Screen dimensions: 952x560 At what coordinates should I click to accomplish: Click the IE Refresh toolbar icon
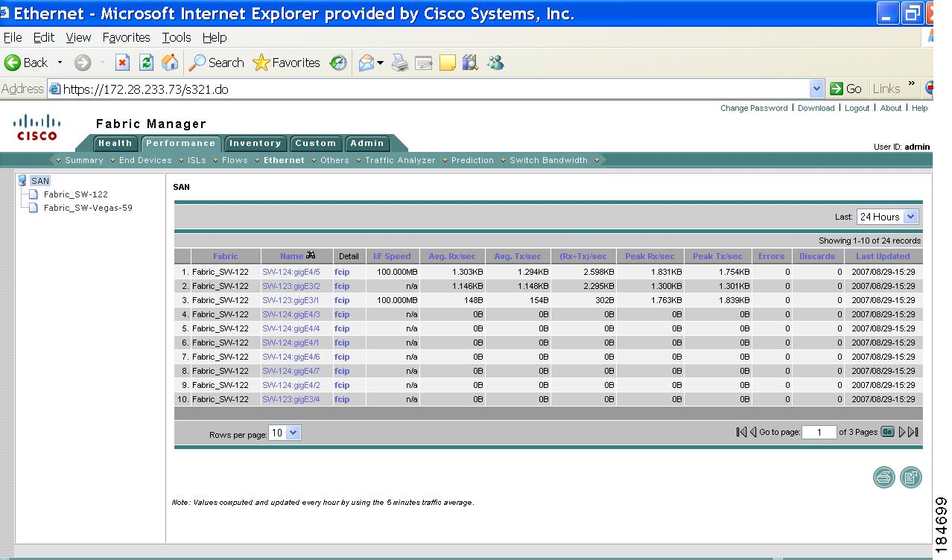click(x=147, y=63)
